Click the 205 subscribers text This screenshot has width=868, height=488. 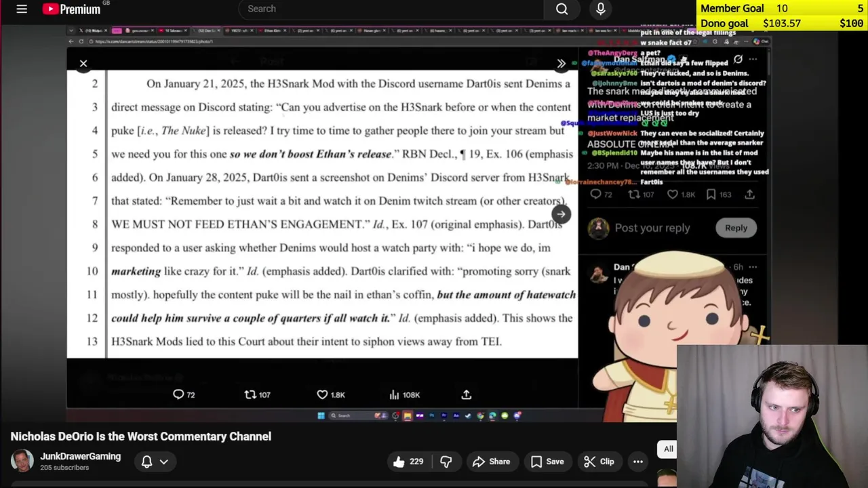point(64,468)
